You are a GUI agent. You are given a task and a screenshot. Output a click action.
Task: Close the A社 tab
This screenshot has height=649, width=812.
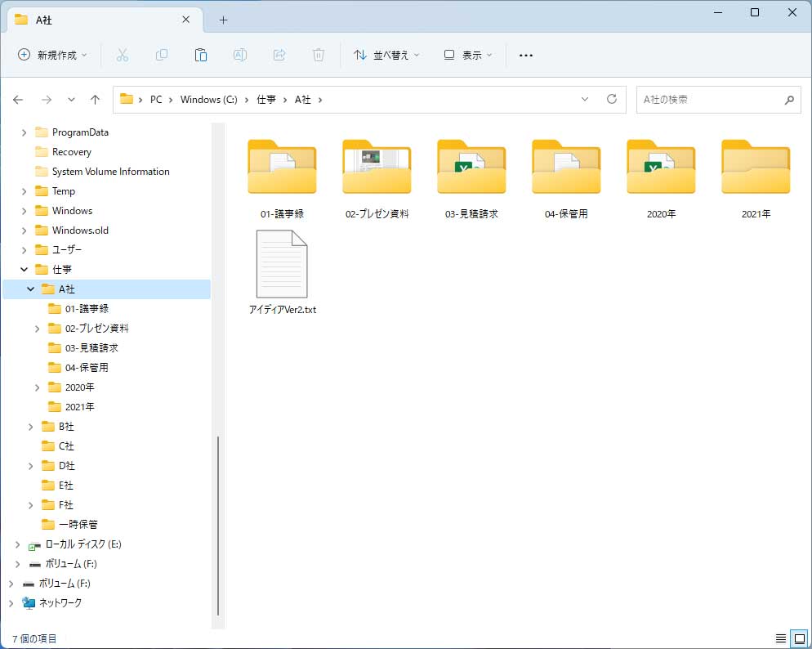click(186, 20)
